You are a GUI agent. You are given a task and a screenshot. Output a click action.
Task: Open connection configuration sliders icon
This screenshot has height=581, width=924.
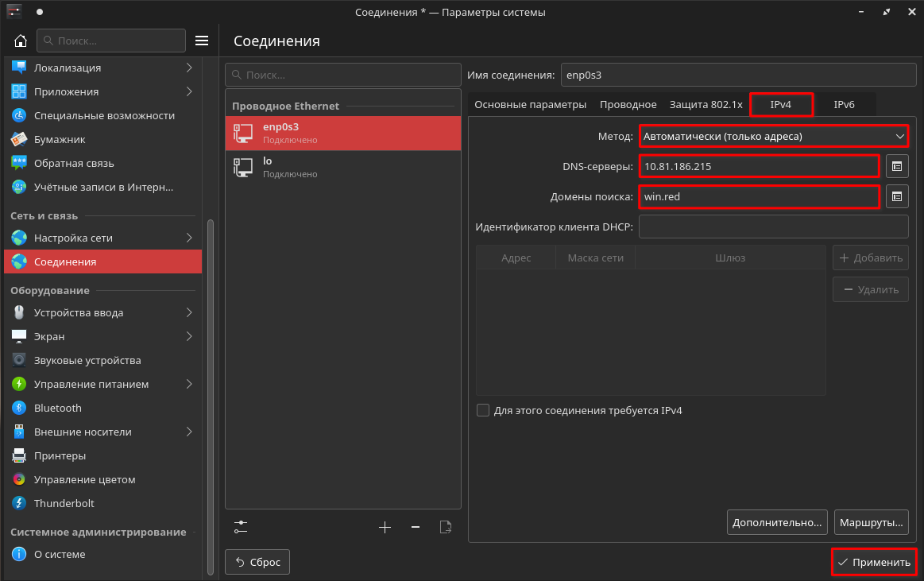tap(242, 527)
